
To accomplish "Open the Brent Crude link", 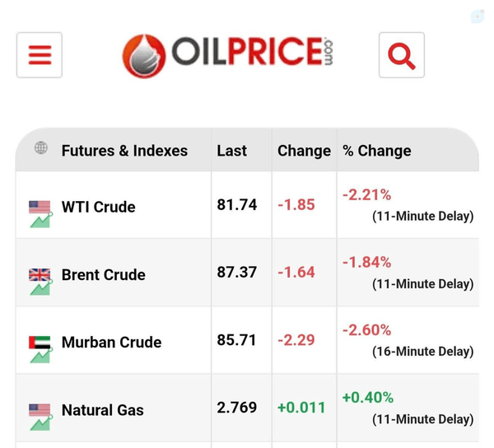I will pos(104,275).
